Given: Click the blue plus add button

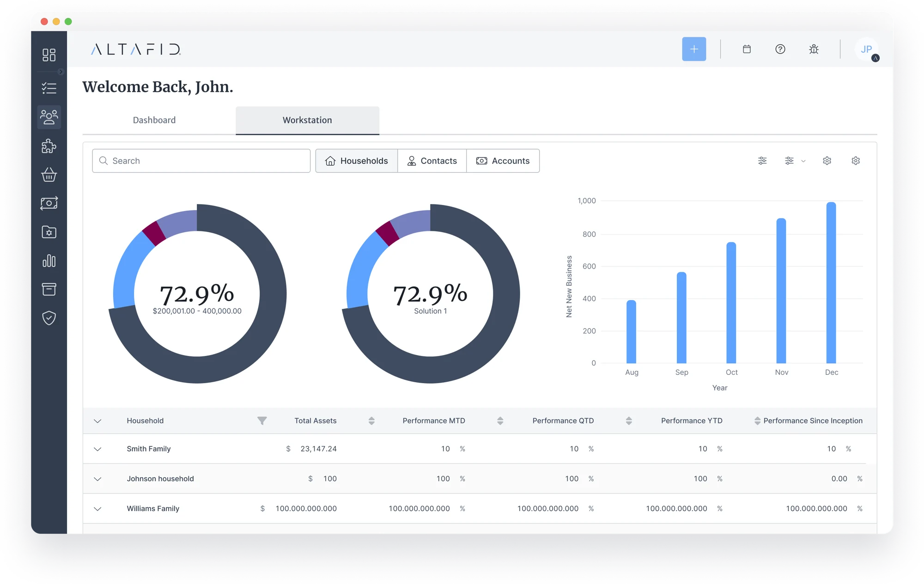Looking at the screenshot, I should 694,49.
